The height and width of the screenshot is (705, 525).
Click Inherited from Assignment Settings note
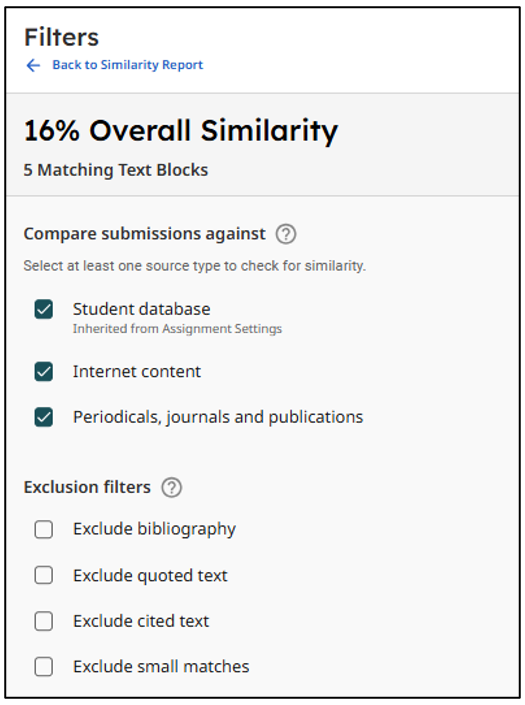pyautogui.click(x=177, y=329)
